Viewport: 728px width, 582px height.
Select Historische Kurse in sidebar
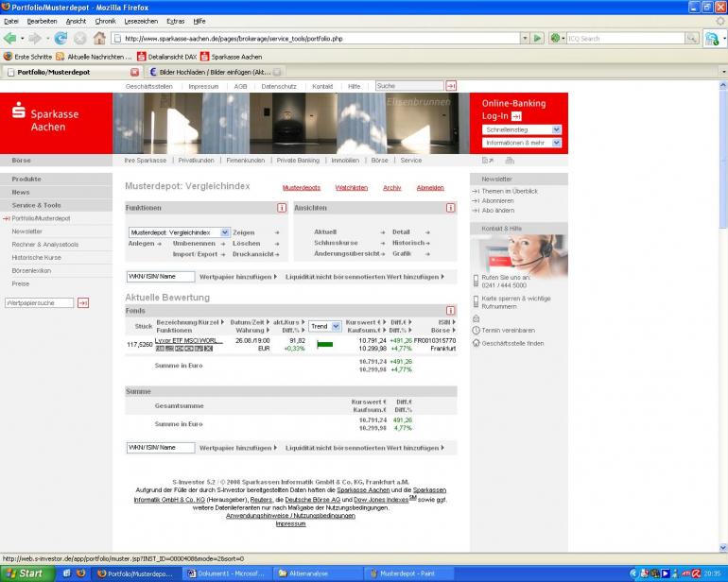pyautogui.click(x=37, y=258)
